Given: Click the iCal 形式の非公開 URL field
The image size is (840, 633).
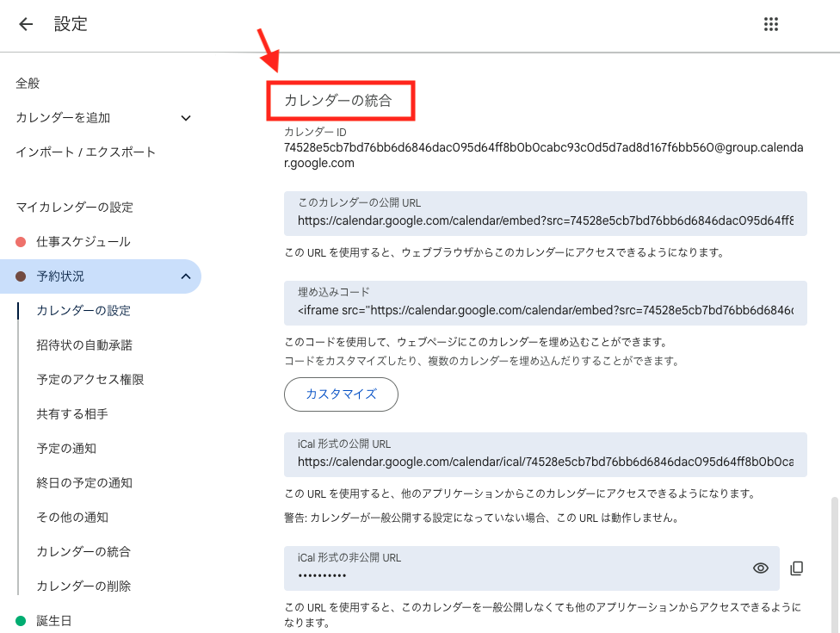Looking at the screenshot, I should click(531, 568).
